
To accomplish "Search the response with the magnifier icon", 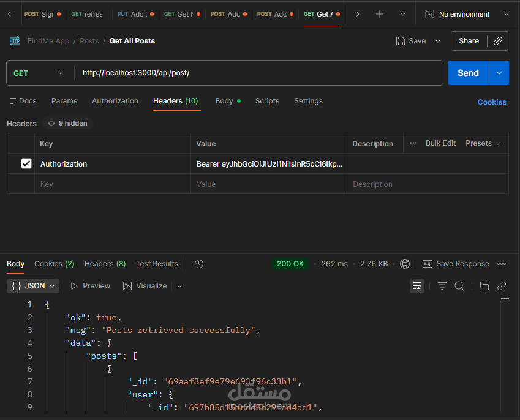I will click(x=459, y=286).
